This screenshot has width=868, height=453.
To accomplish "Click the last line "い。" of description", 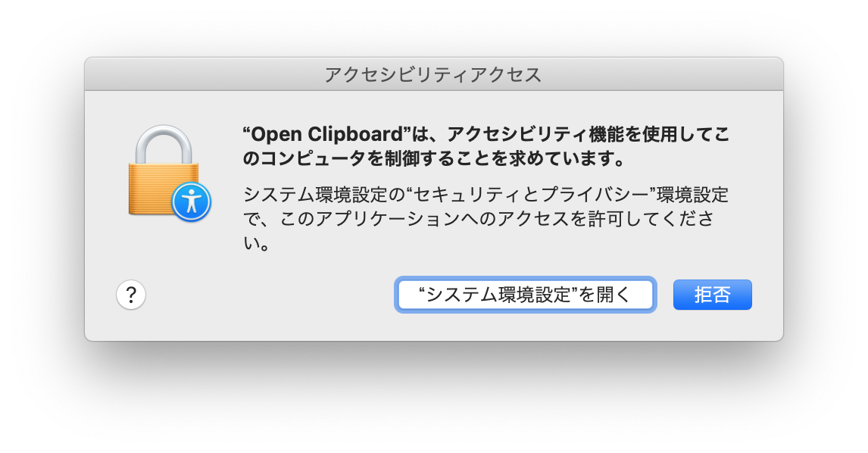I will (x=256, y=242).
